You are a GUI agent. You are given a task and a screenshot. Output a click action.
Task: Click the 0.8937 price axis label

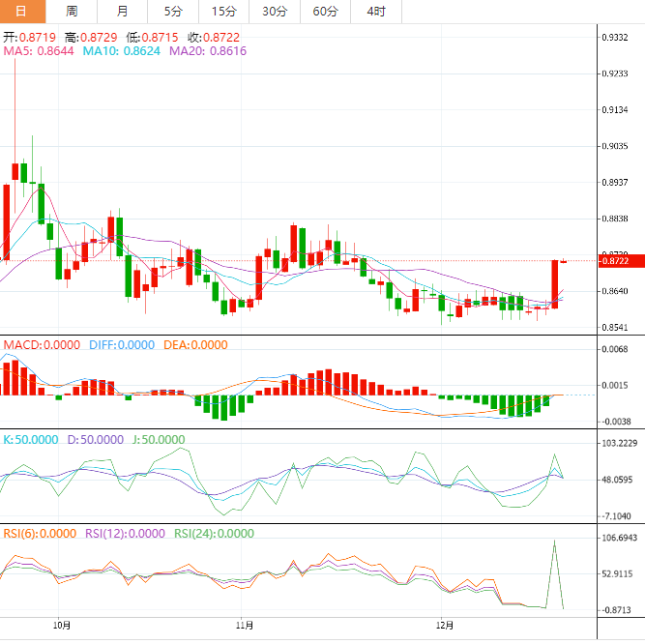coord(615,182)
